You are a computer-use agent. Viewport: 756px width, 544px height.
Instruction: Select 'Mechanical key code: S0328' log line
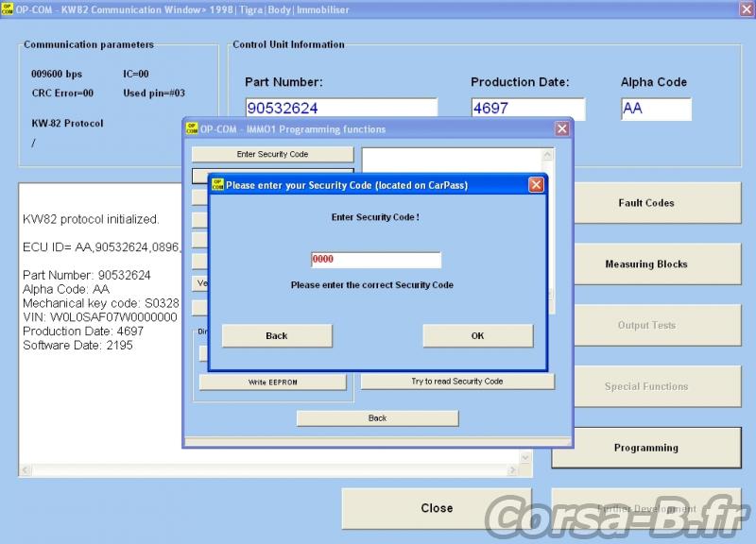coord(101,303)
